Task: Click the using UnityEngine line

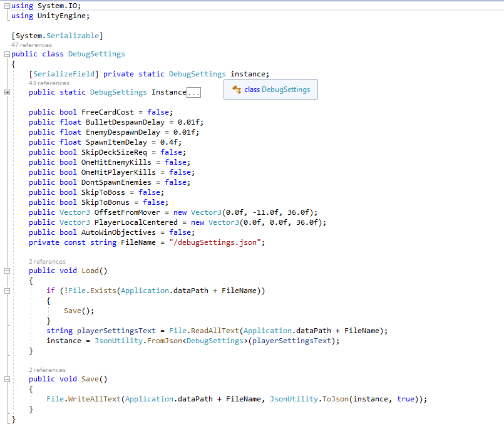Action: click(51, 16)
